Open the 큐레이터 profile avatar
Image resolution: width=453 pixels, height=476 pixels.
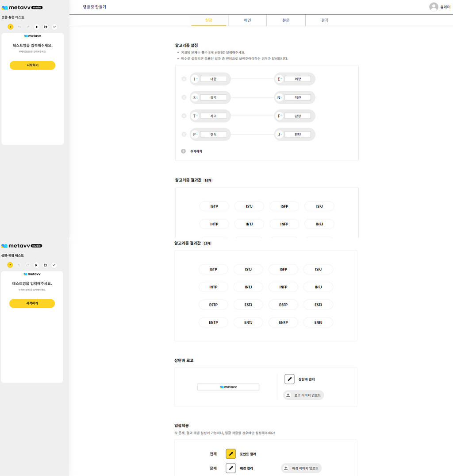click(x=434, y=7)
